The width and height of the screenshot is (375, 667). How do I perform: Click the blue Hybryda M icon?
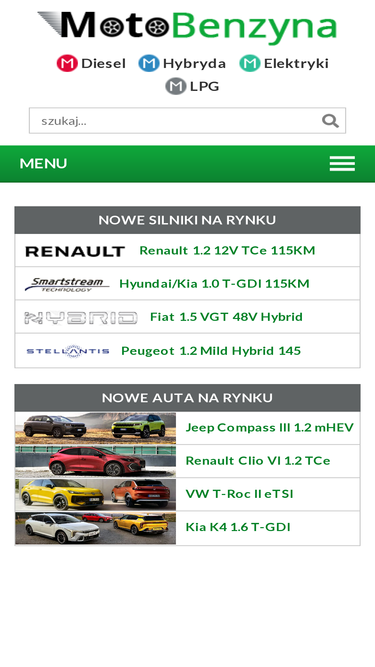click(149, 63)
